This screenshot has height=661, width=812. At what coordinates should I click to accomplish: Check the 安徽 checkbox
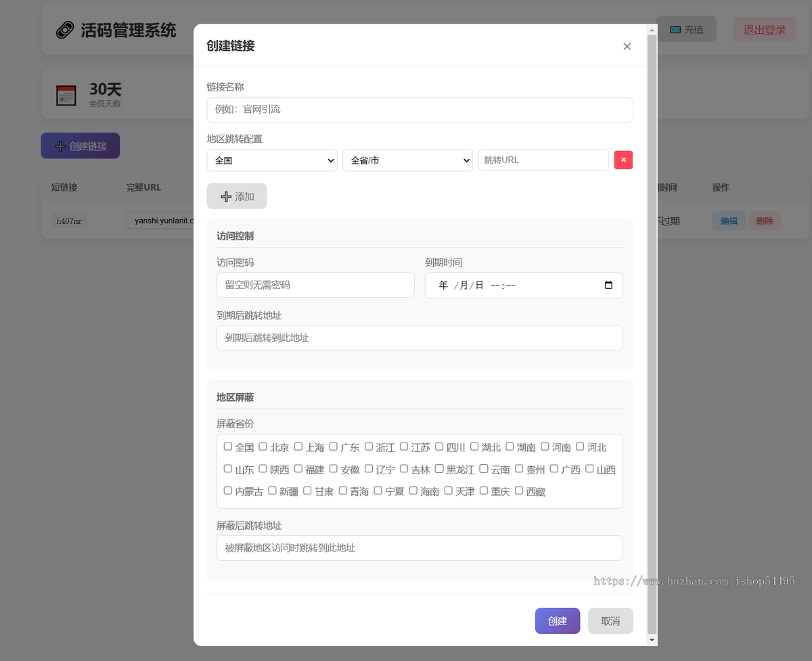click(334, 468)
